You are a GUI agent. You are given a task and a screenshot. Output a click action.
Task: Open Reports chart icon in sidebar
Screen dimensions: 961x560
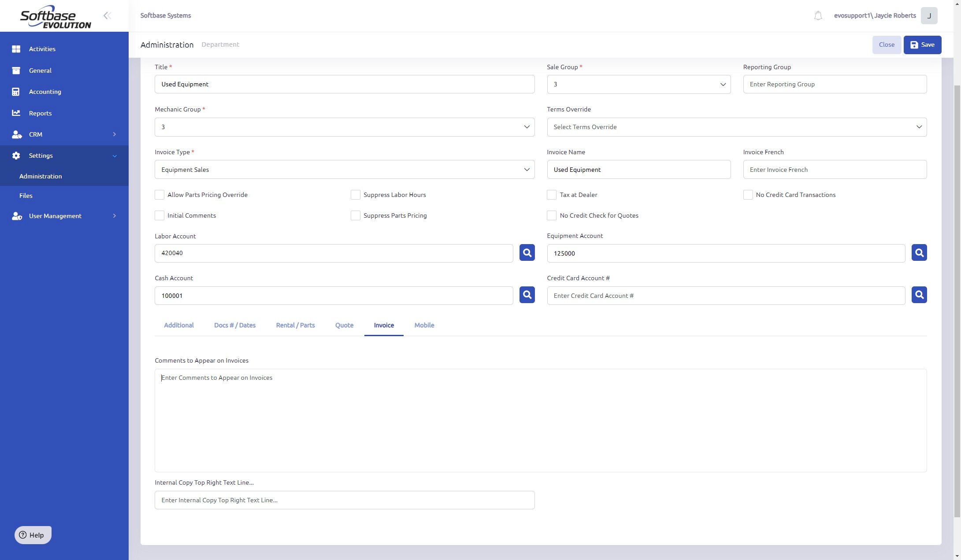pyautogui.click(x=16, y=113)
